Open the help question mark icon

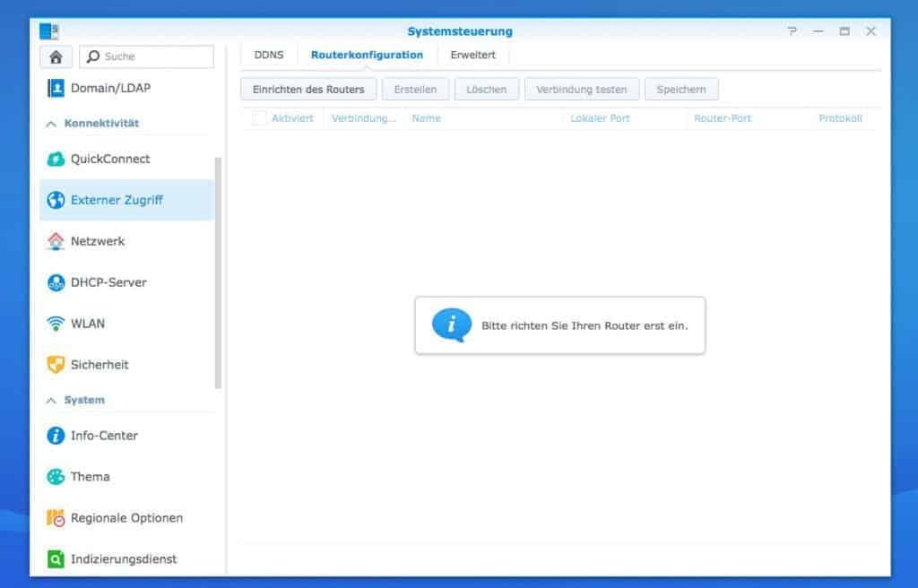[x=792, y=31]
